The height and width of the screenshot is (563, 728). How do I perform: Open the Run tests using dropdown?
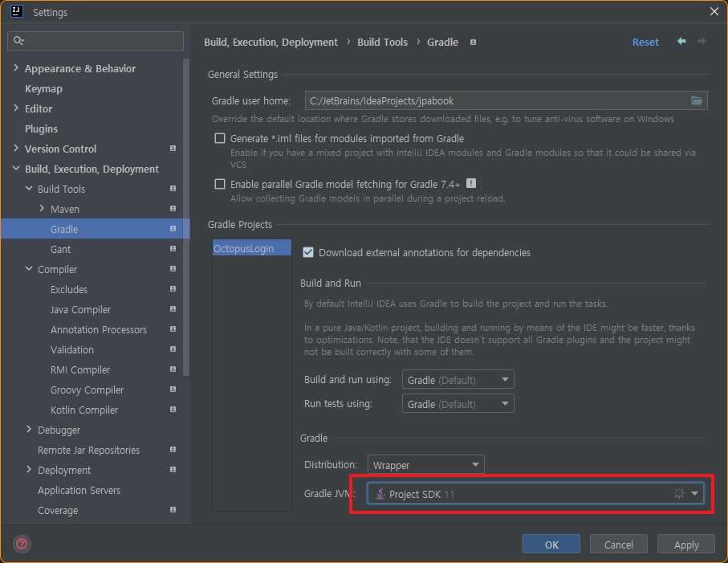click(458, 404)
